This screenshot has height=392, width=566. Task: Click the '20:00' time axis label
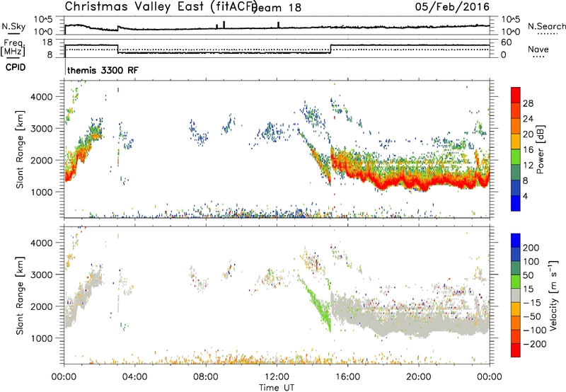418,377
